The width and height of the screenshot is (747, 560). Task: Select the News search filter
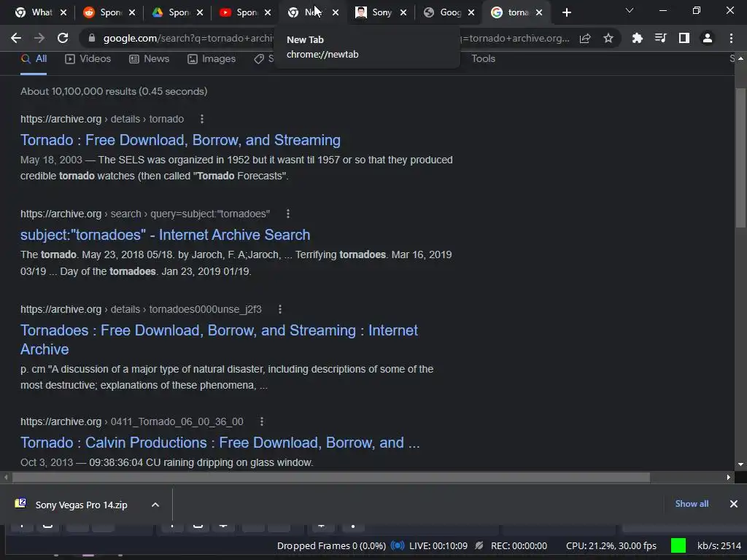coord(150,58)
